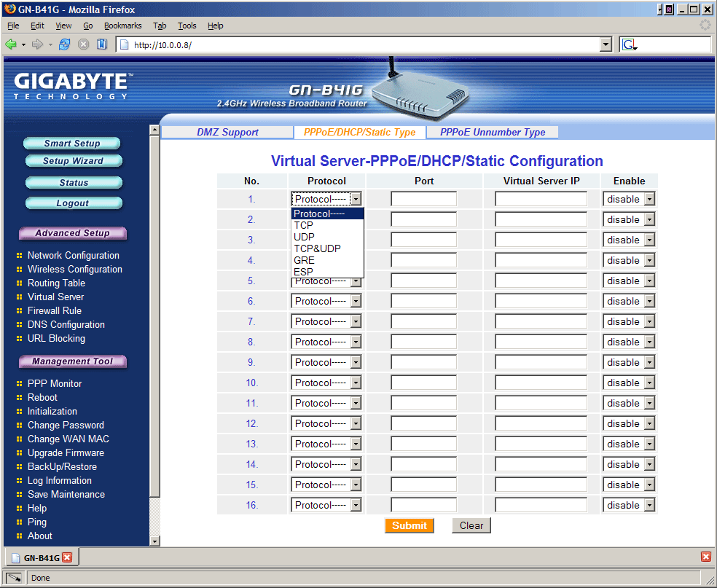Open the Upgrade Firmware link
The width and height of the screenshot is (717, 588).
[66, 452]
